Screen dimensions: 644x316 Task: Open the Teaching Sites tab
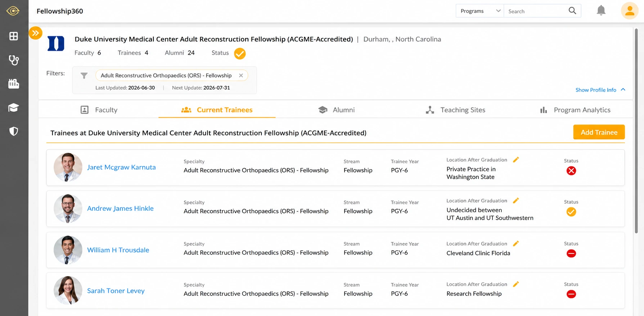pos(455,110)
